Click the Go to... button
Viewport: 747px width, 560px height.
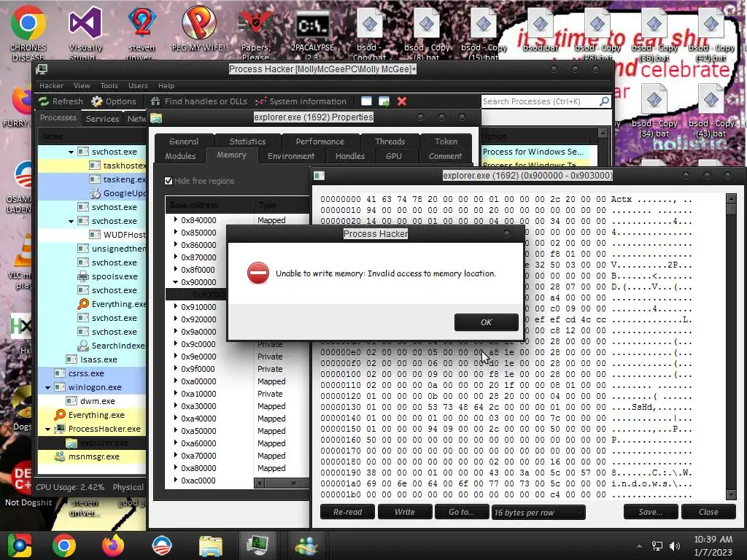(461, 512)
